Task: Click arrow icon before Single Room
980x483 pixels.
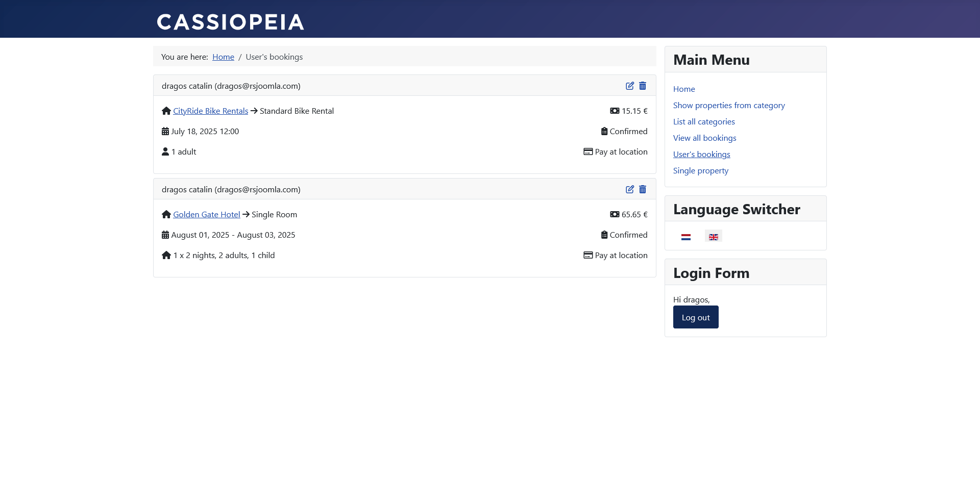Action: pyautogui.click(x=246, y=214)
